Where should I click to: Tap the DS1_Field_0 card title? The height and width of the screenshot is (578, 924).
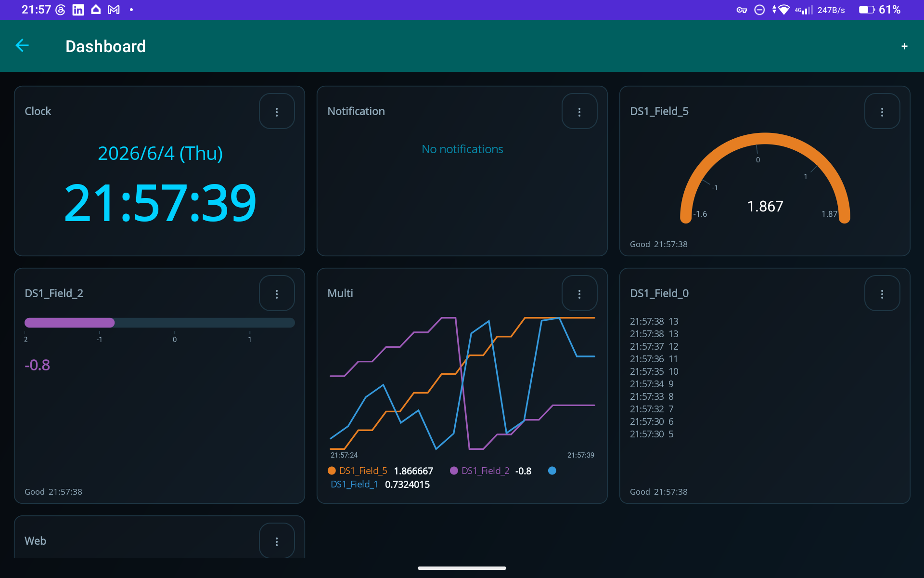659,293
